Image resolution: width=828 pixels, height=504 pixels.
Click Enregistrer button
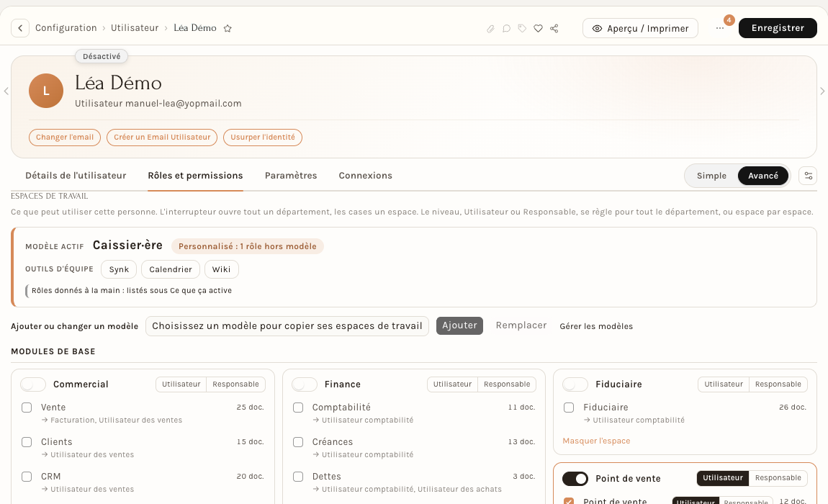pos(778,28)
